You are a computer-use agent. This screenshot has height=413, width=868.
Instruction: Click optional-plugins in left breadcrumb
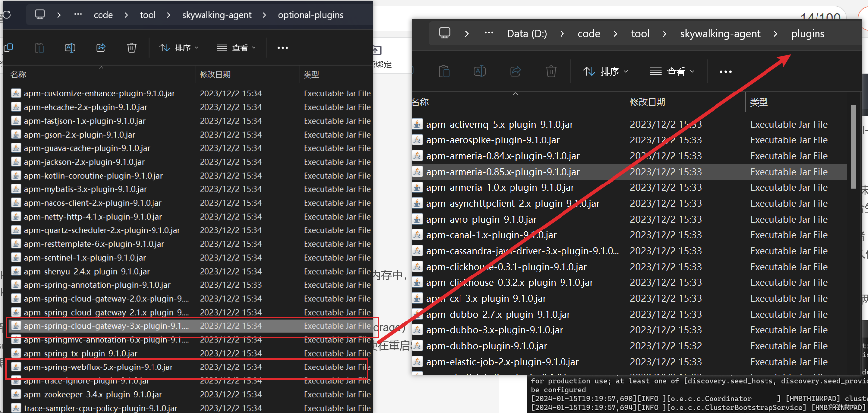[x=310, y=15]
